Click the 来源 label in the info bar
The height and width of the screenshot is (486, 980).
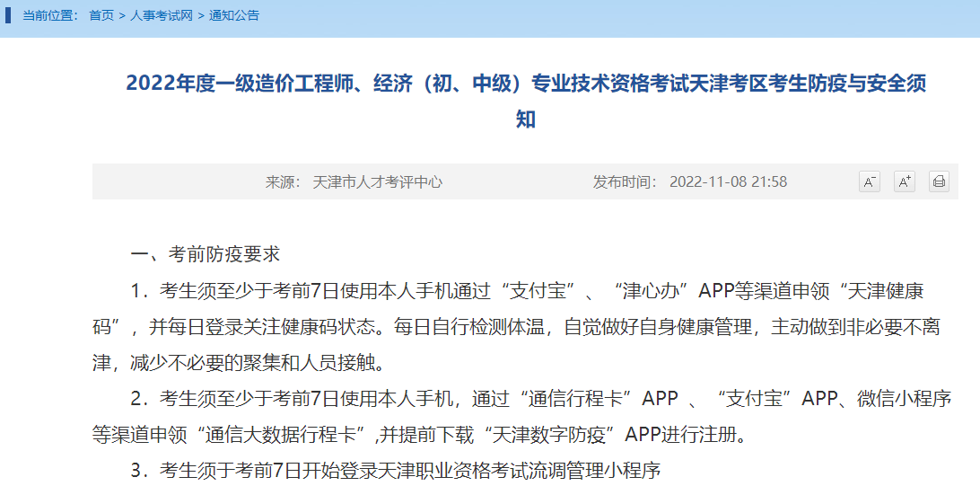[282, 181]
